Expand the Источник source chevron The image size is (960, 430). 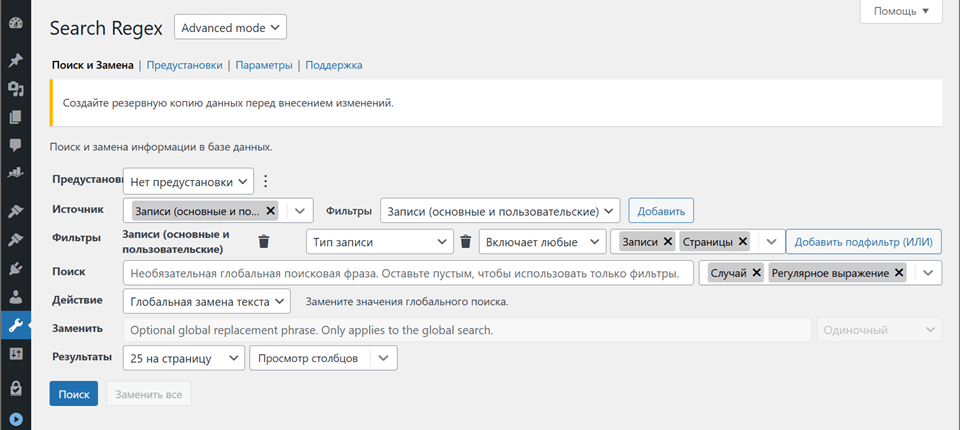(300, 210)
